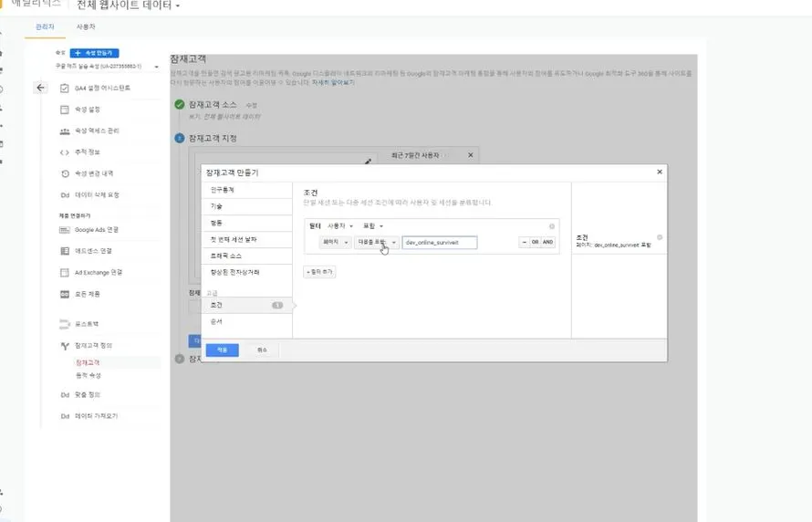Click pencil edit icon above the dialog

point(368,162)
